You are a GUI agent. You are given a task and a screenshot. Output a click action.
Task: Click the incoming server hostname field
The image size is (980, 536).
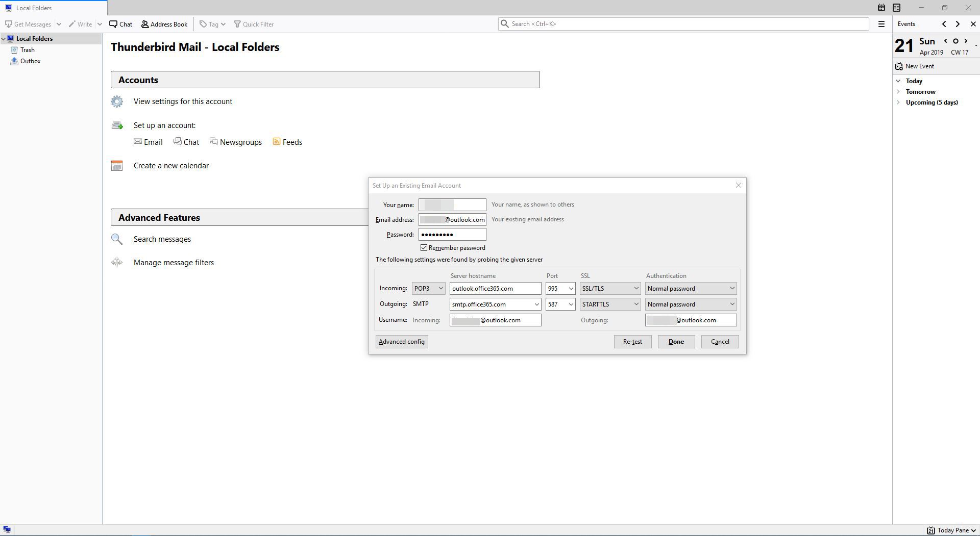click(x=495, y=289)
